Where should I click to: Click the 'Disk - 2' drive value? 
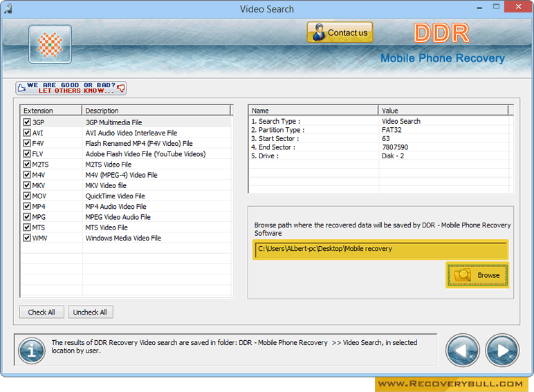(393, 156)
